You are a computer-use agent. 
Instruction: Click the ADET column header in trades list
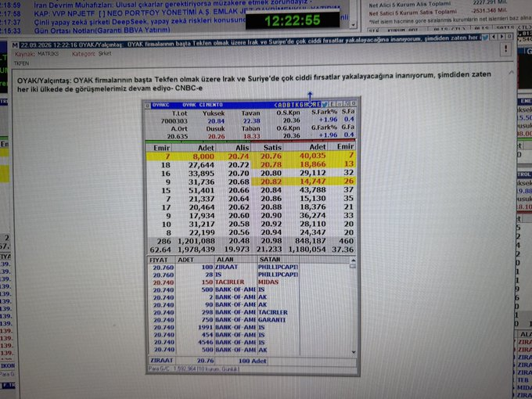tap(185, 260)
